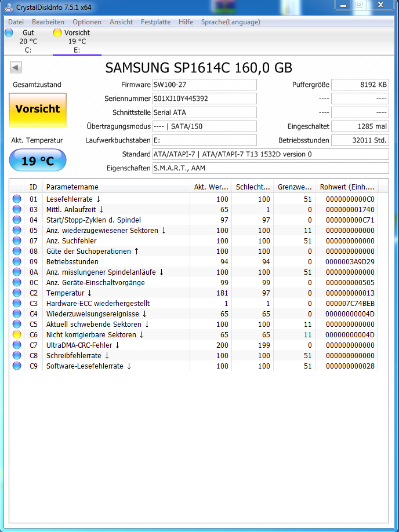This screenshot has width=399, height=532.
Task: Click status icon of the Temperatur row
Action: pyautogui.click(x=17, y=293)
